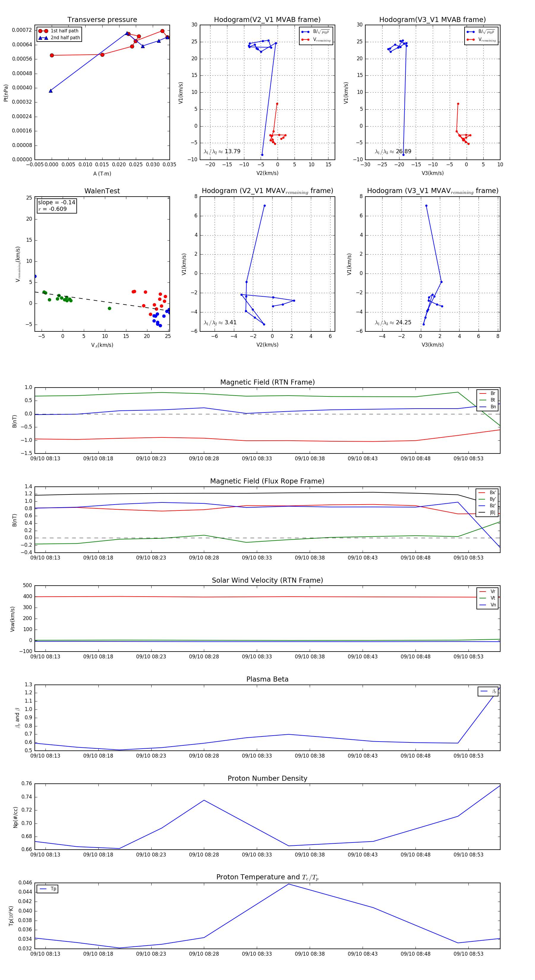Click the '|B|' legend entry
The width and height of the screenshot is (535, 980).
pos(487,513)
